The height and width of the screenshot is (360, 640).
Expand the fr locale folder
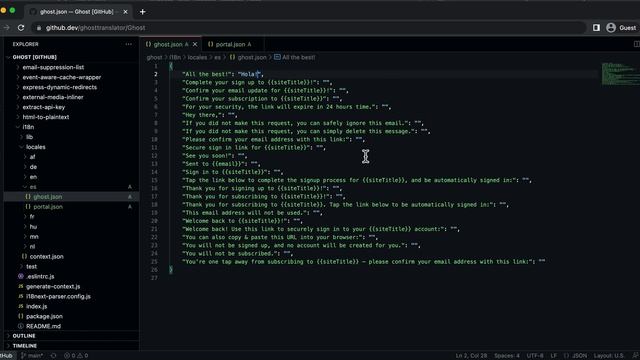32,217
